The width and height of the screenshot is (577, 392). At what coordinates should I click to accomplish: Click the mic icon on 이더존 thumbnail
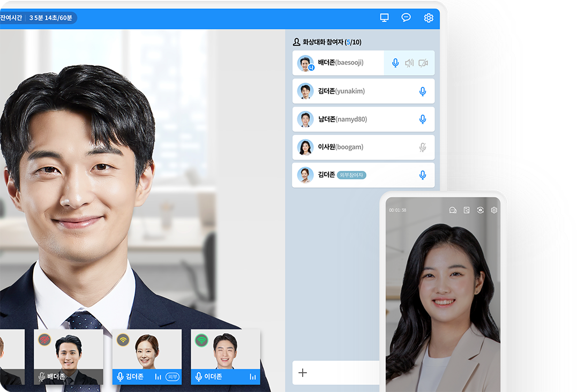pyautogui.click(x=199, y=376)
